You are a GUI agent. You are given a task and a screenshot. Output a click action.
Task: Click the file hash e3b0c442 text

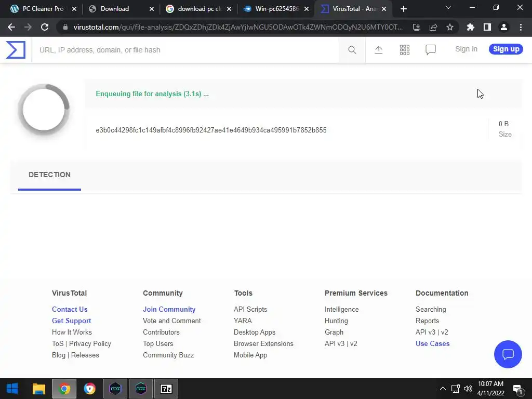[x=211, y=130]
